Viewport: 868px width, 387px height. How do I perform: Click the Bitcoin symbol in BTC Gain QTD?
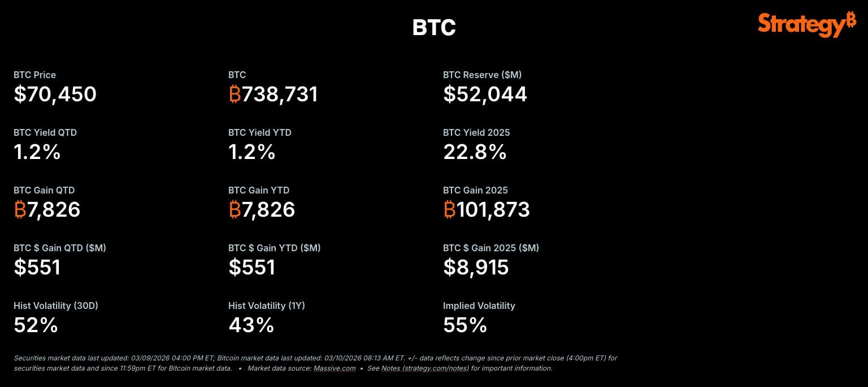20,210
